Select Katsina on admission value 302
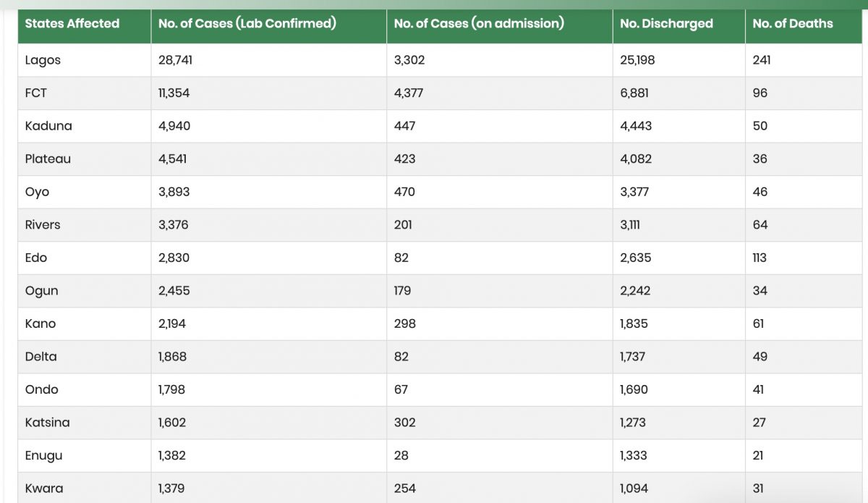This screenshot has height=503, width=868. coord(405,423)
